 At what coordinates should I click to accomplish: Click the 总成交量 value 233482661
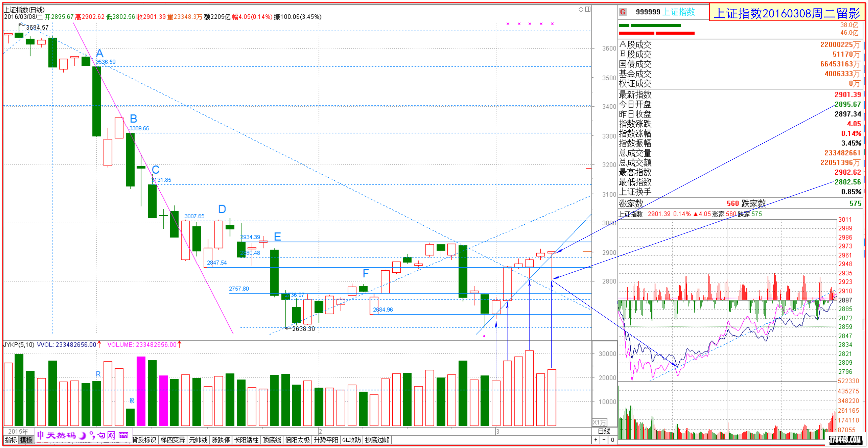(x=842, y=153)
